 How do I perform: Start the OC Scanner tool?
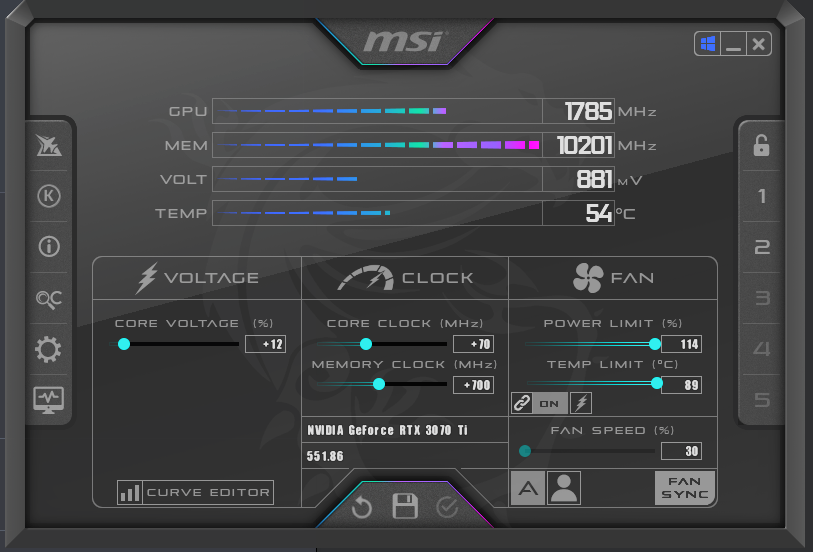[49, 299]
